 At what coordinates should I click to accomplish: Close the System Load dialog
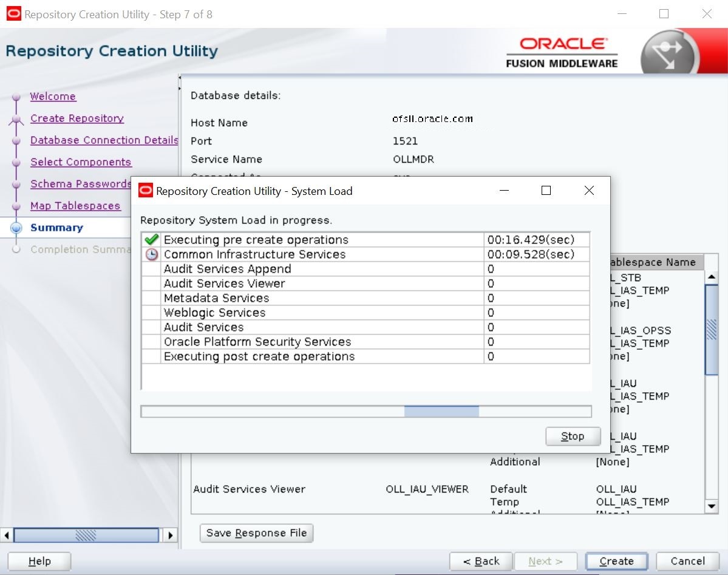pyautogui.click(x=588, y=191)
